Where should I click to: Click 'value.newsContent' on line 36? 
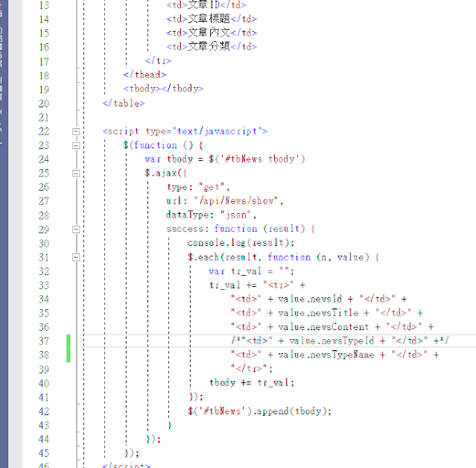pyautogui.click(x=323, y=326)
